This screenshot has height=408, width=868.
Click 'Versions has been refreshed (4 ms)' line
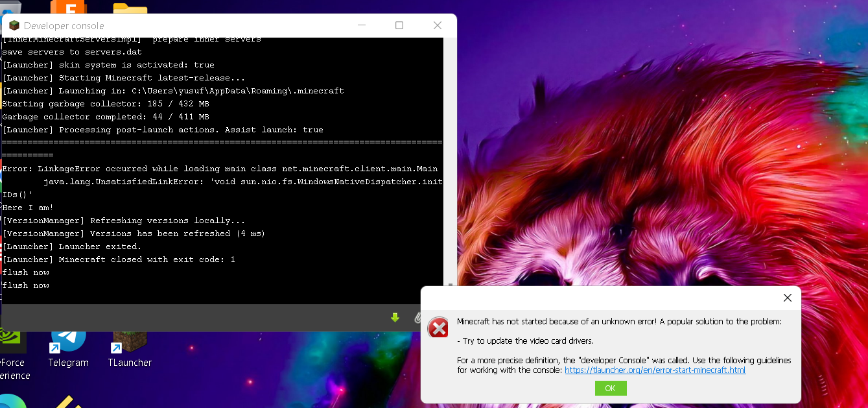click(134, 234)
